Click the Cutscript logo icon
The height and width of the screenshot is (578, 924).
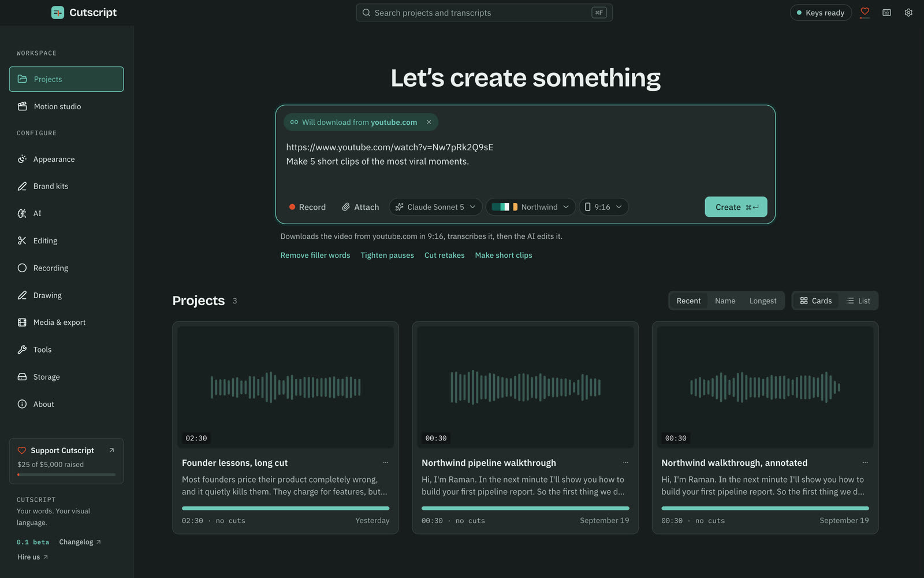[x=58, y=13]
